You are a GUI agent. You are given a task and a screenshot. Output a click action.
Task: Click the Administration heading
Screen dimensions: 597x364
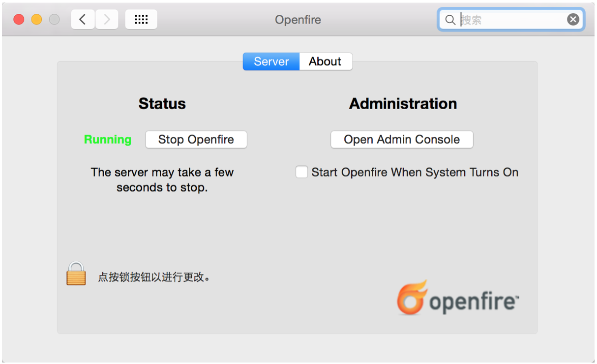coord(403,103)
